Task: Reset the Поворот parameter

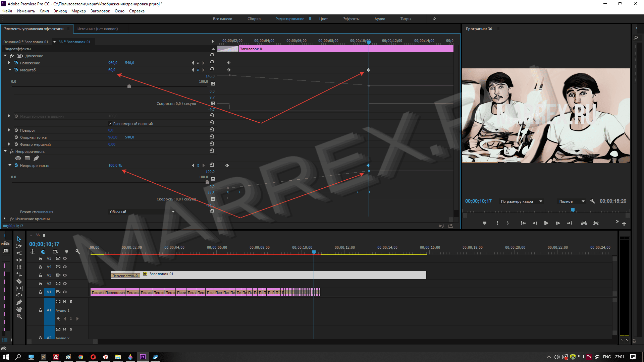Action: [212, 130]
